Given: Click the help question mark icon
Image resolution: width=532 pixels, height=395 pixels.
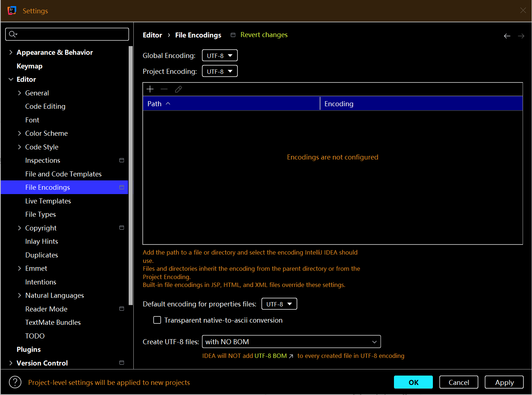Looking at the screenshot, I should click(15, 382).
